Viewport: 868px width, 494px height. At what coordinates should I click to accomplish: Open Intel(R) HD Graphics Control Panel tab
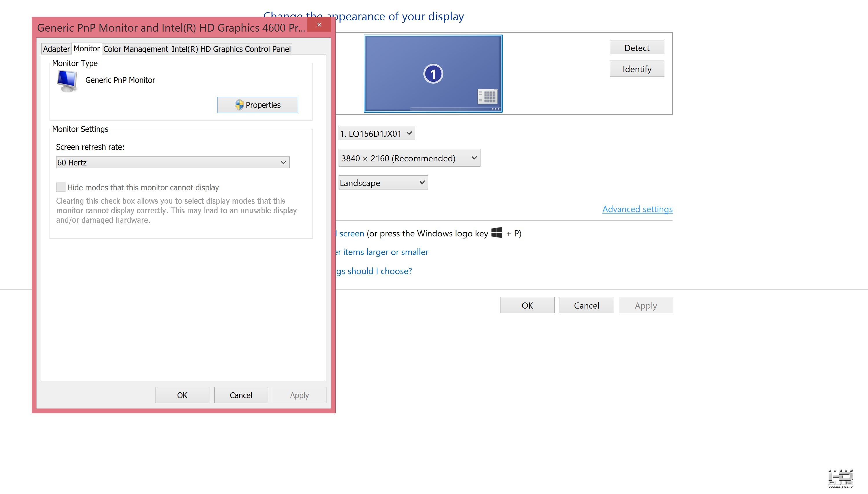pyautogui.click(x=231, y=49)
